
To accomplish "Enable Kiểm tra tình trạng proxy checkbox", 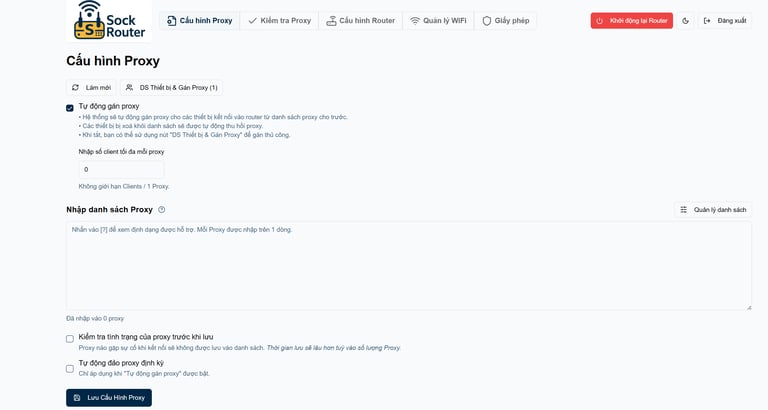I will click(x=70, y=339).
